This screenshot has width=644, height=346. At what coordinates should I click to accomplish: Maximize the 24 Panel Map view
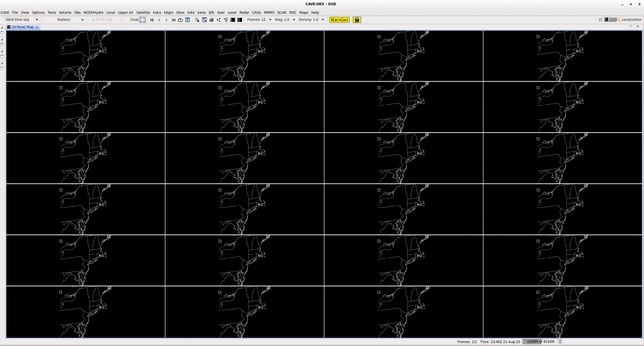(637, 26)
